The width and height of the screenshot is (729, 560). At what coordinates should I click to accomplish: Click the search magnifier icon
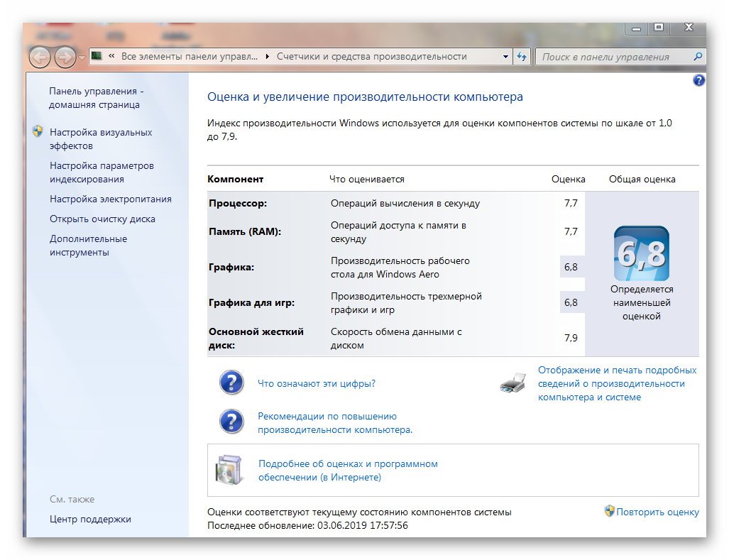[697, 57]
